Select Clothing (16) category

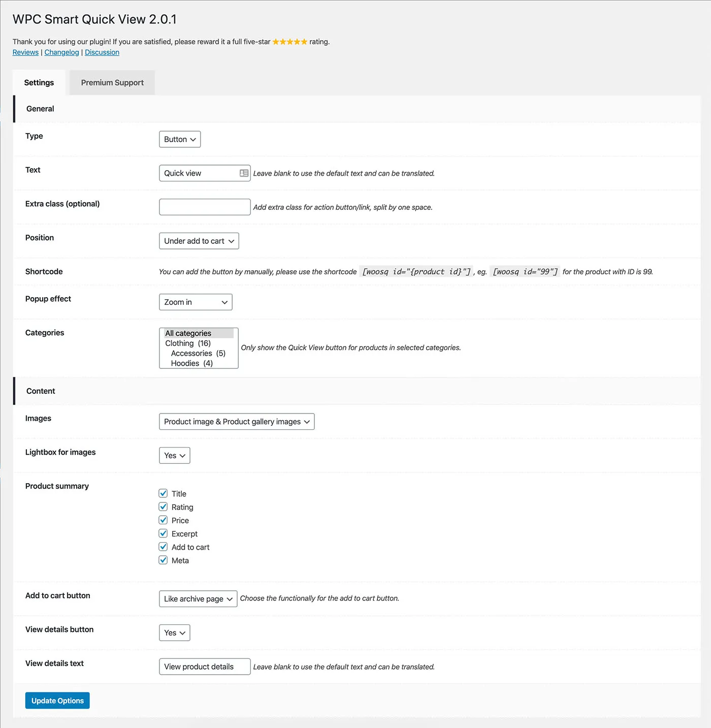click(x=199, y=343)
